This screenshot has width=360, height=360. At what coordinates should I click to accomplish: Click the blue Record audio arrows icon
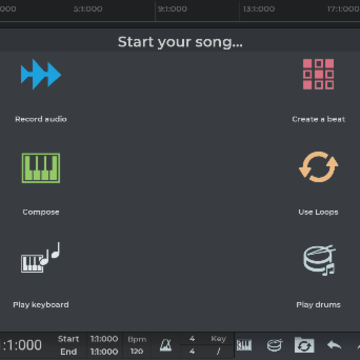click(41, 74)
